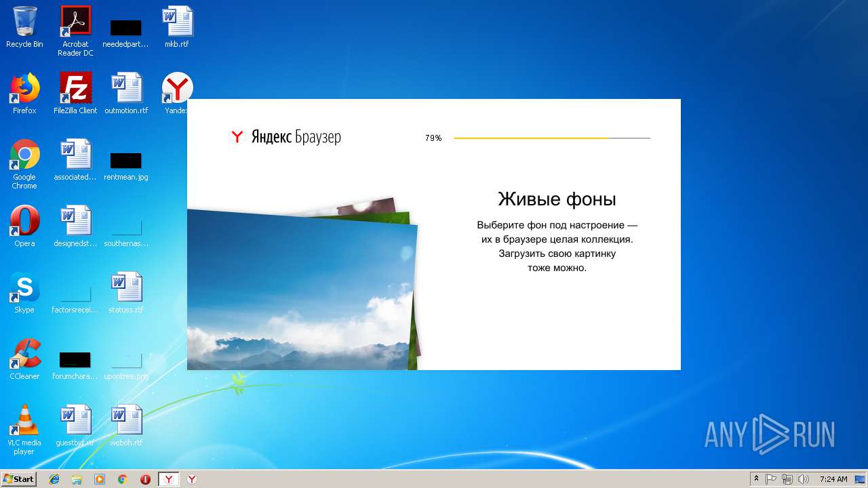Select the Skype desktop shortcut
The image size is (868, 488).
[24, 293]
